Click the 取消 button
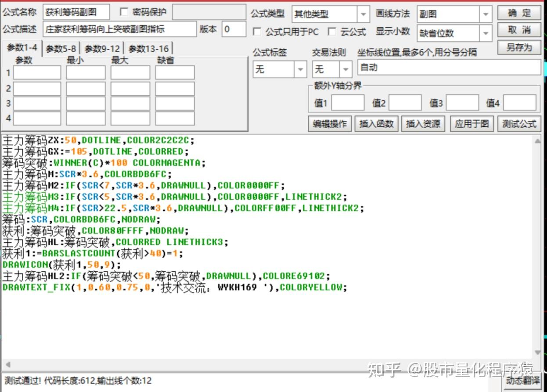547x392 pixels. pos(519,30)
